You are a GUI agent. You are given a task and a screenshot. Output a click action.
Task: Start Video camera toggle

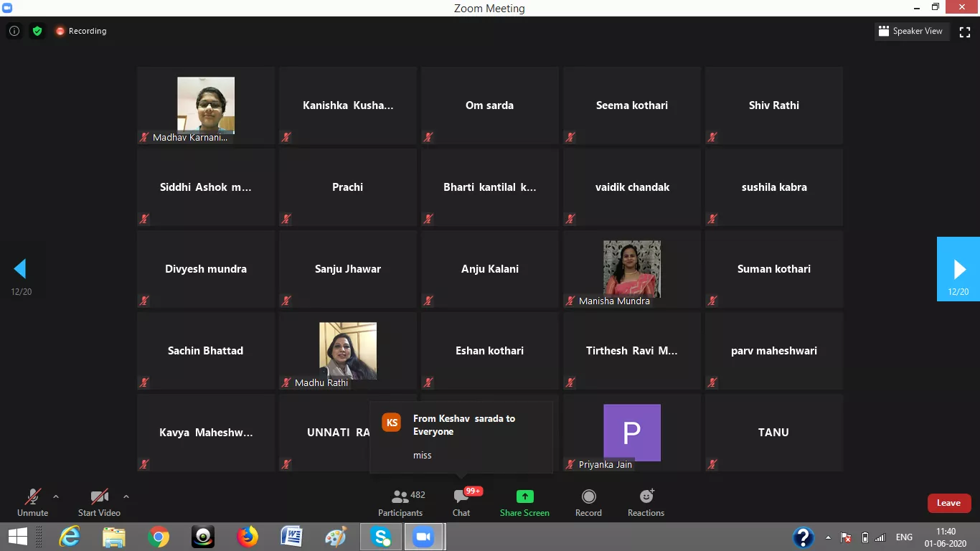99,502
